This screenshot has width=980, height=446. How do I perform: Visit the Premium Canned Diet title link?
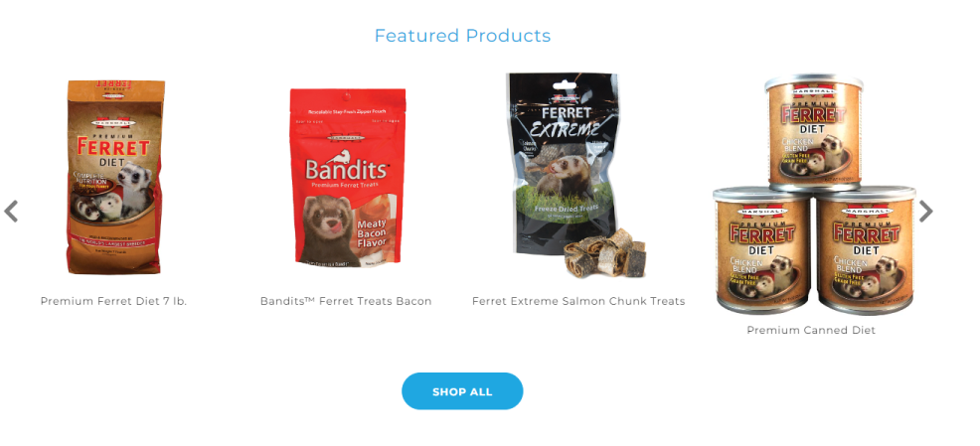click(811, 330)
